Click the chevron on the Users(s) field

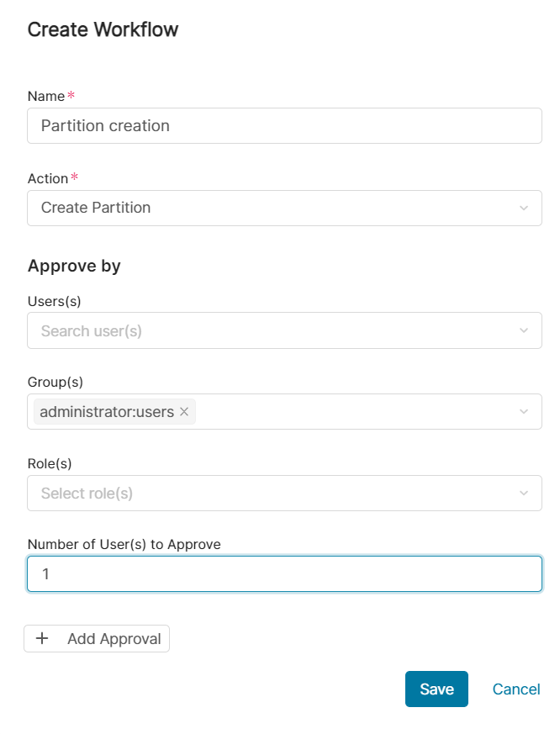(524, 330)
